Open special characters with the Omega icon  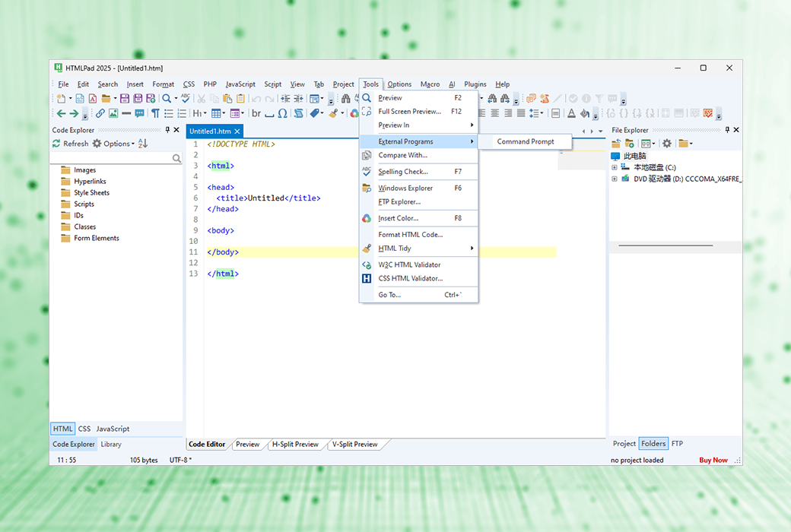point(282,113)
